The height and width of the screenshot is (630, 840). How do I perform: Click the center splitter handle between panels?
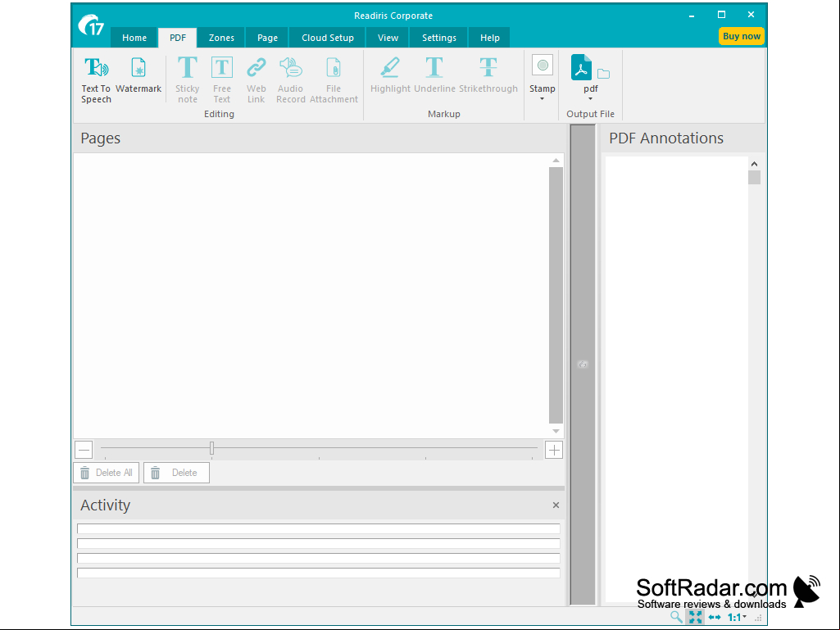pyautogui.click(x=583, y=365)
